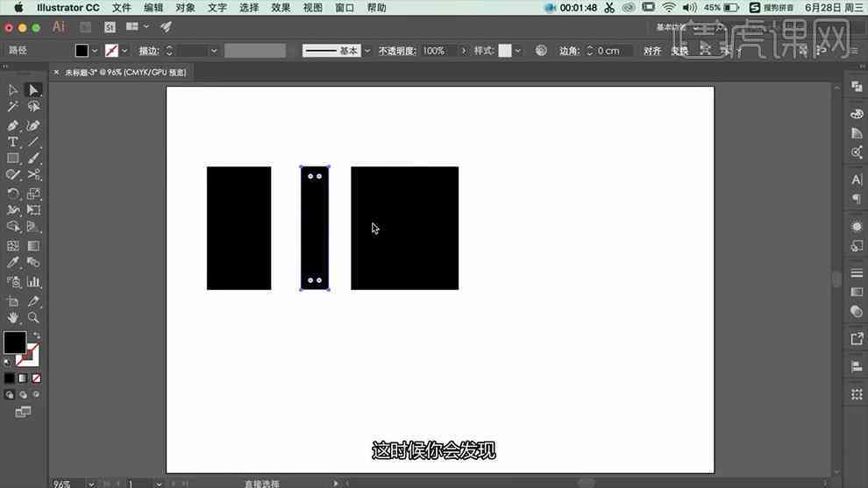Screen dimensions: 868x488
Task: Change screen mode at toolbox bottom
Action: (23, 412)
